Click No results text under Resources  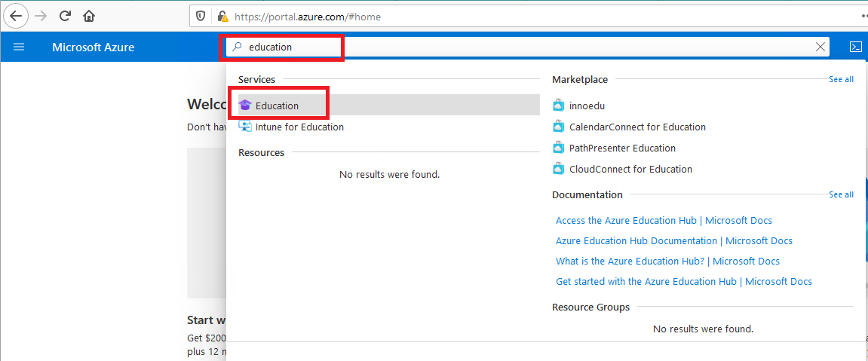coord(389,175)
